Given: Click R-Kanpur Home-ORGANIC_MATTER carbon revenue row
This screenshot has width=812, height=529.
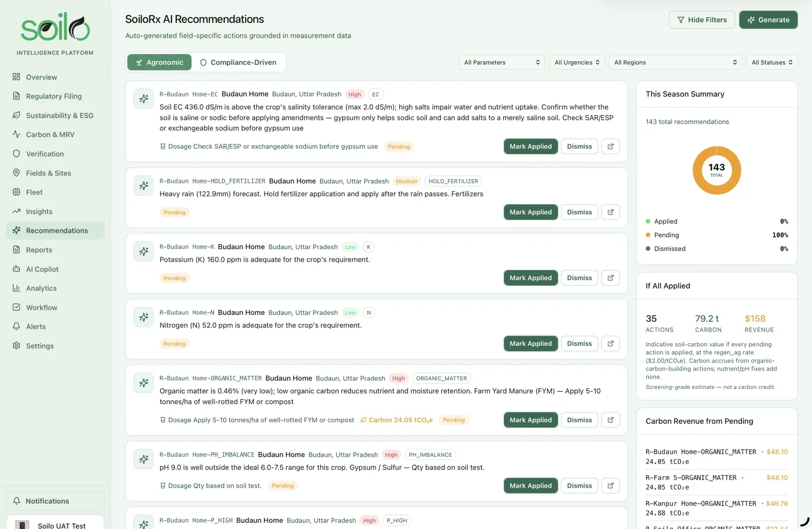Looking at the screenshot, I should (x=717, y=508).
